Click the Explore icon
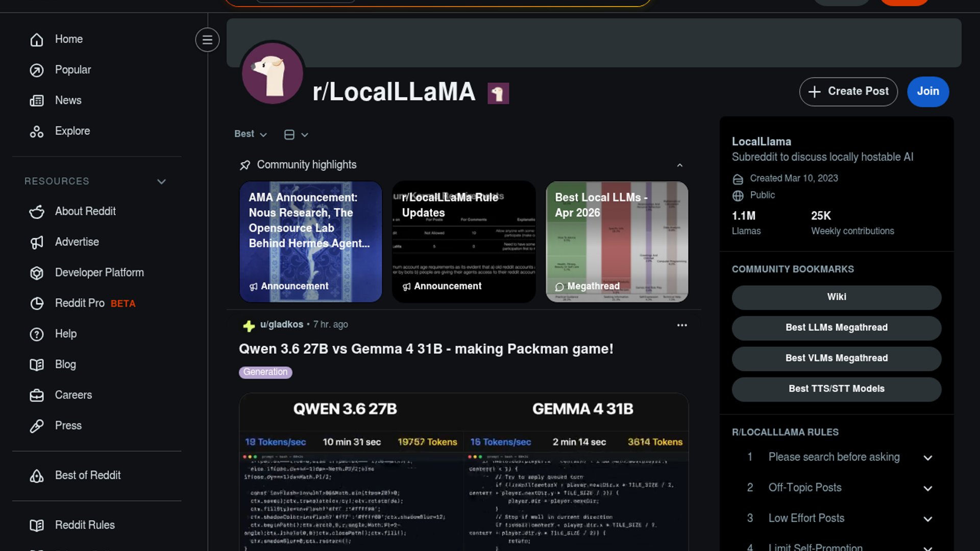Image resolution: width=980 pixels, height=551 pixels. coord(37,131)
